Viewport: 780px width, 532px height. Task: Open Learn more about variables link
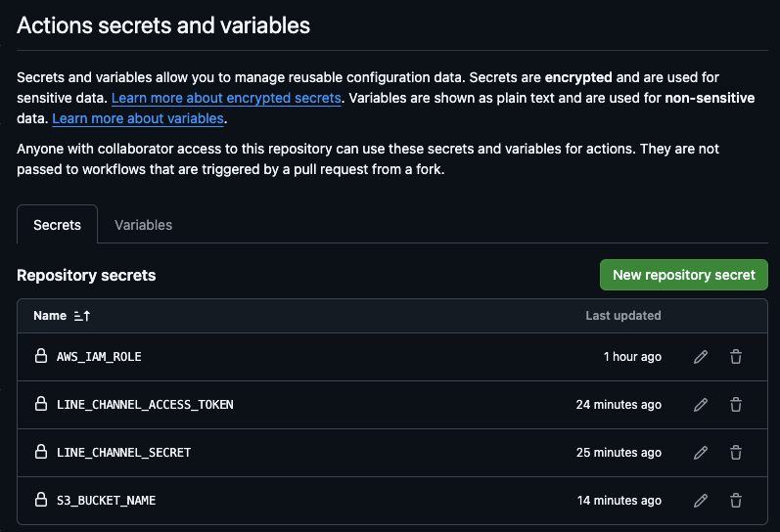click(x=138, y=118)
